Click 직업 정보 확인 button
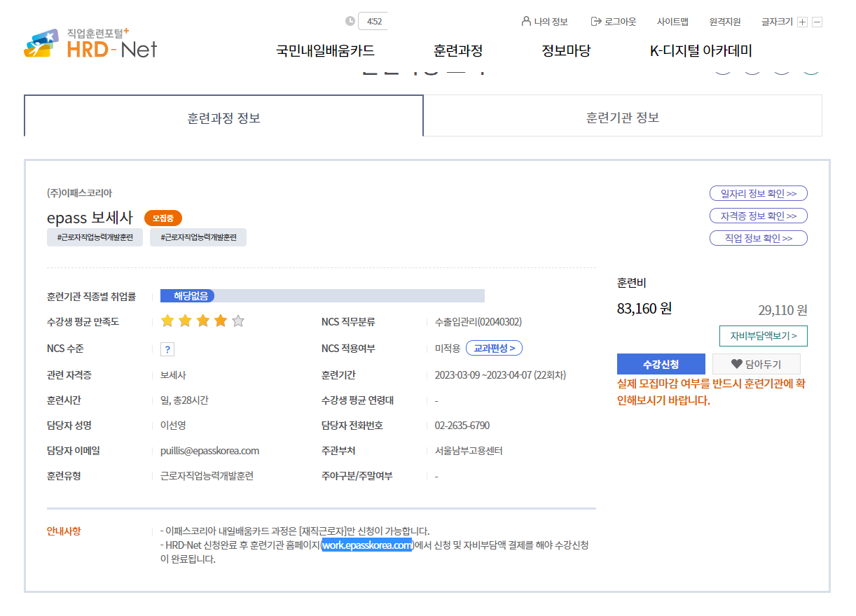Image resolution: width=856 pixels, height=616 pixels. point(759,238)
